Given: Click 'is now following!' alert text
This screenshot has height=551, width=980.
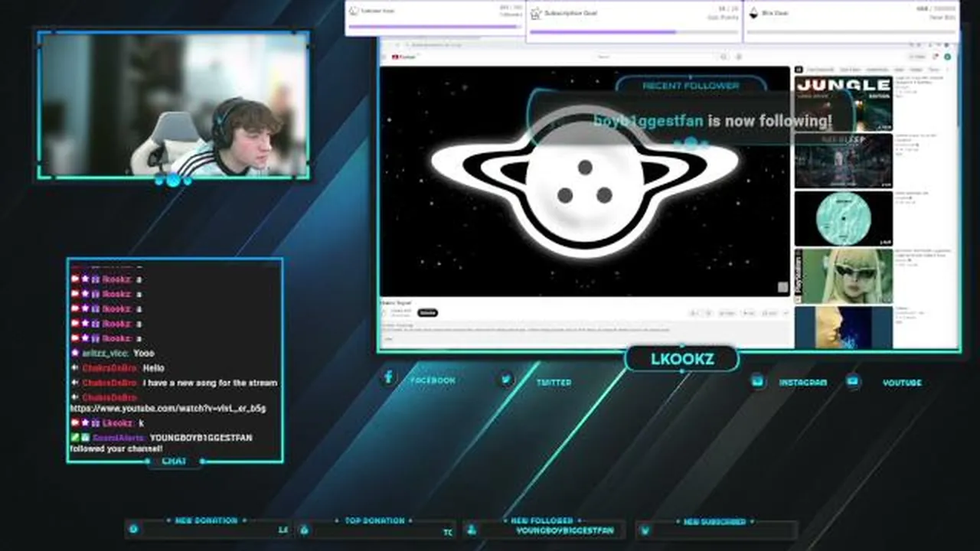Looking at the screenshot, I should point(769,121).
